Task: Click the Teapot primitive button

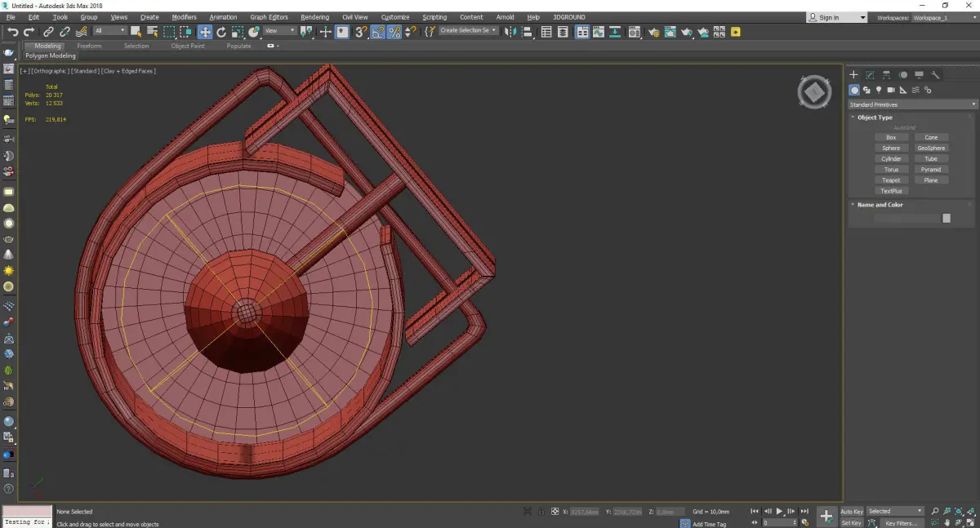Action: click(x=891, y=180)
